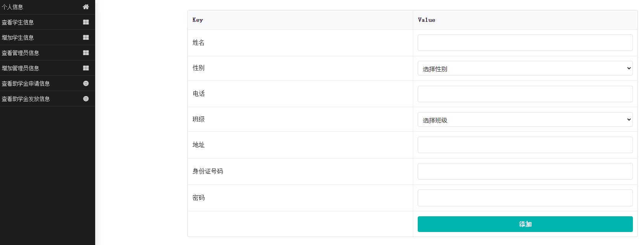Click inside the 地址 input field

(x=525, y=145)
